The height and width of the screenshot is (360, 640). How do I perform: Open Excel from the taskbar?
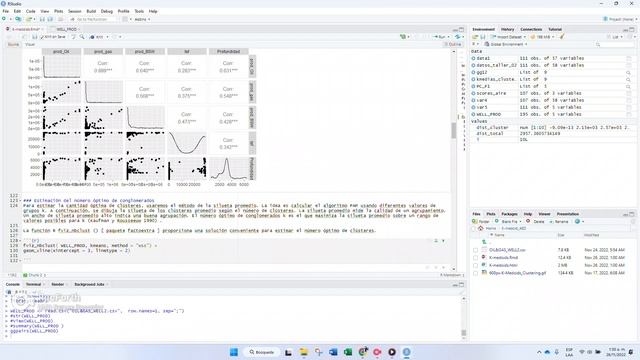pyautogui.click(x=348, y=352)
